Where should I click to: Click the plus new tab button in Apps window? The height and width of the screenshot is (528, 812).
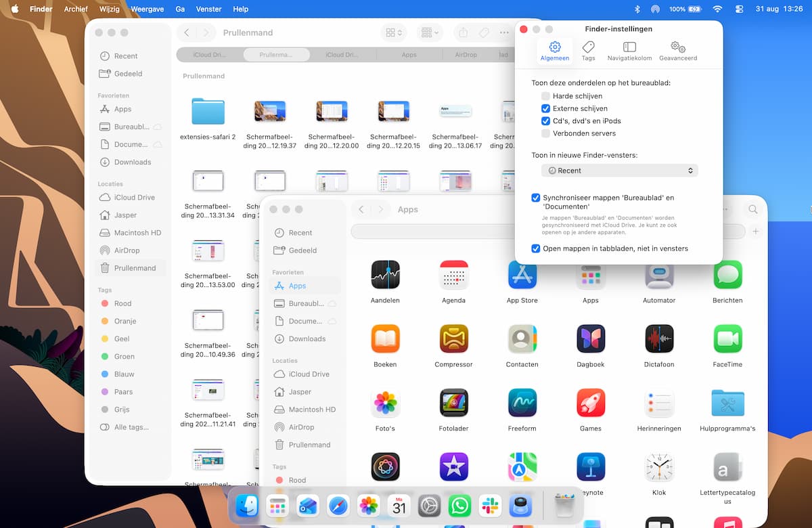(756, 232)
